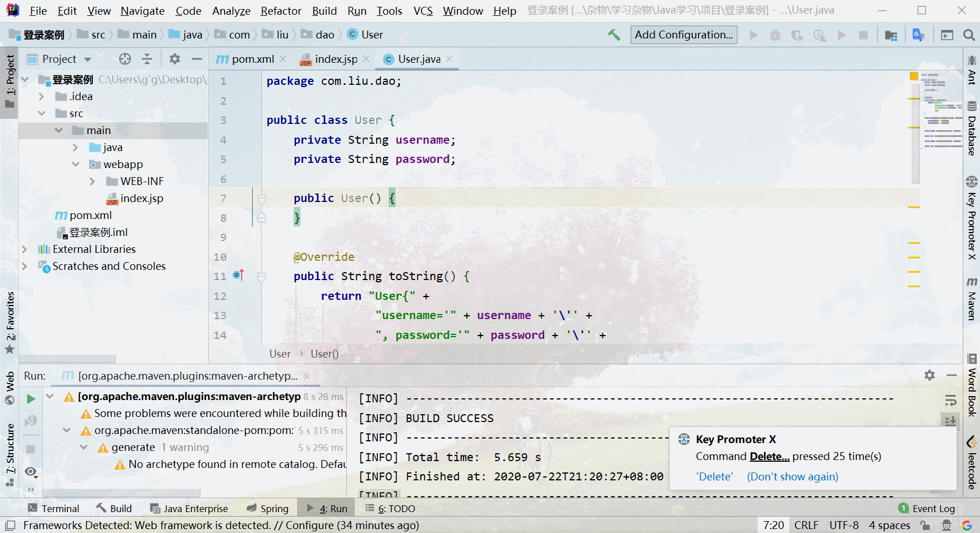Expand the java folder in the project tree

75,148
